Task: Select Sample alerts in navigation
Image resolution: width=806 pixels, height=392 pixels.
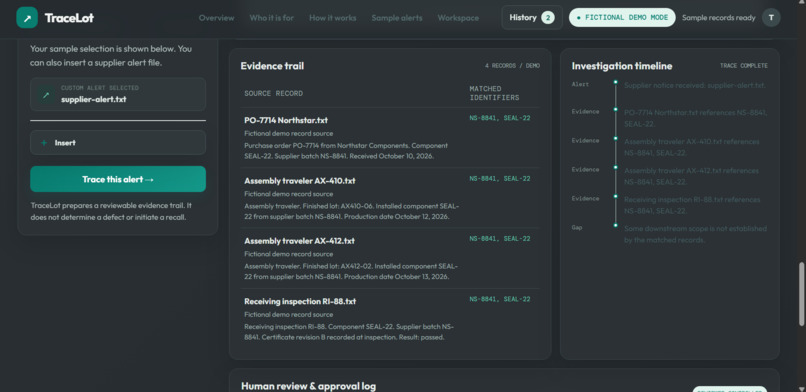Action: (397, 18)
